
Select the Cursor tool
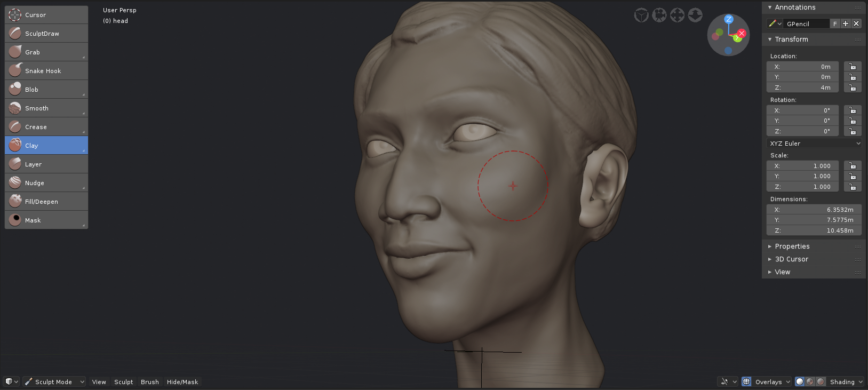tap(46, 15)
